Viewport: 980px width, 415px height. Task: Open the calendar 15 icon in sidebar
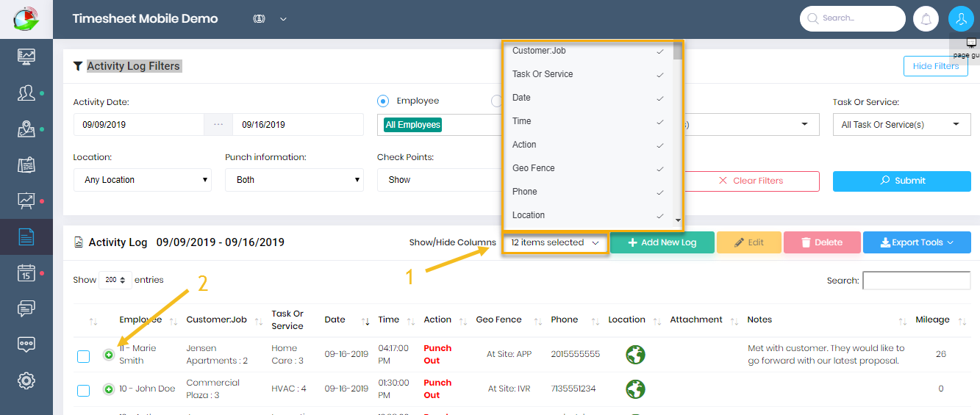pyautogui.click(x=26, y=273)
